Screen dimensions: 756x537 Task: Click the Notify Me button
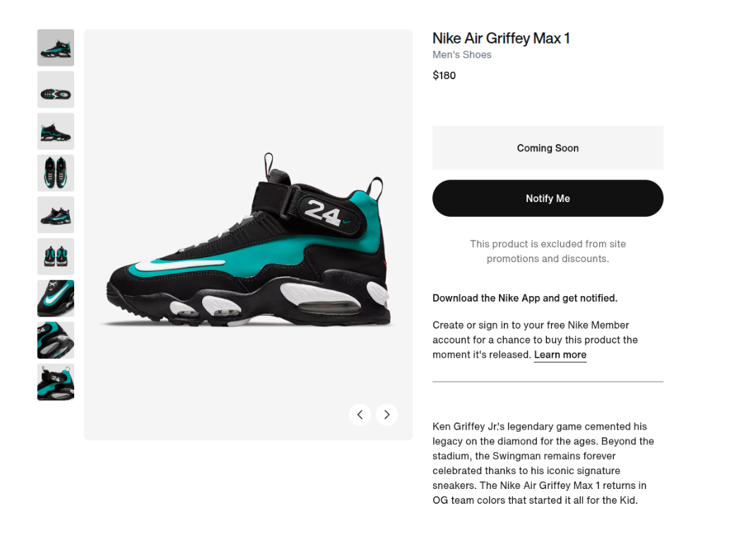(548, 198)
